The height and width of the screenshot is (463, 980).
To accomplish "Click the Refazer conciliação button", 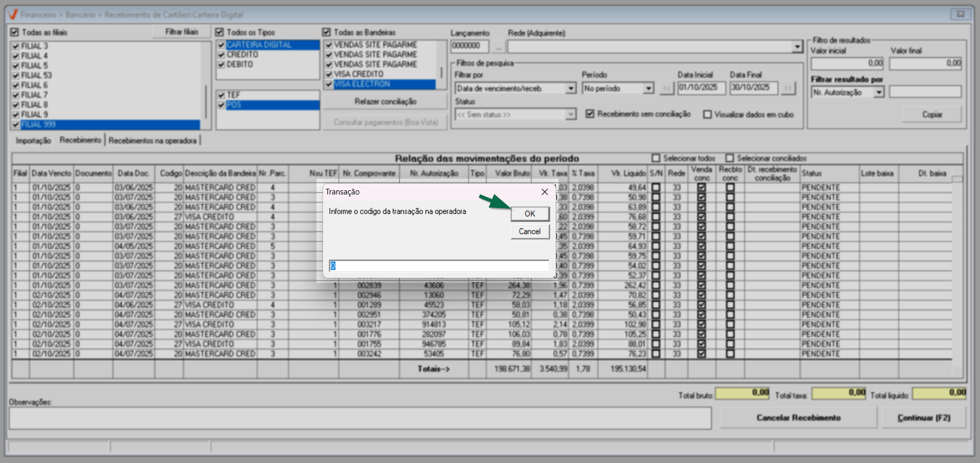I will [385, 102].
